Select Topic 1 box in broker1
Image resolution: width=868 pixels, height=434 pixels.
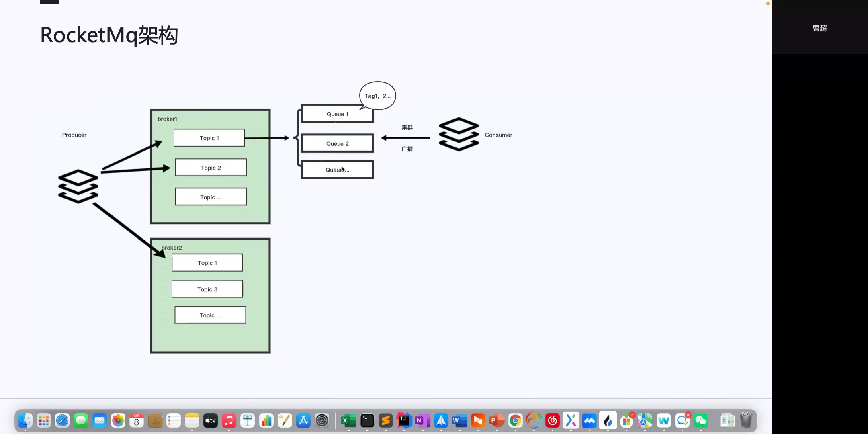click(209, 138)
